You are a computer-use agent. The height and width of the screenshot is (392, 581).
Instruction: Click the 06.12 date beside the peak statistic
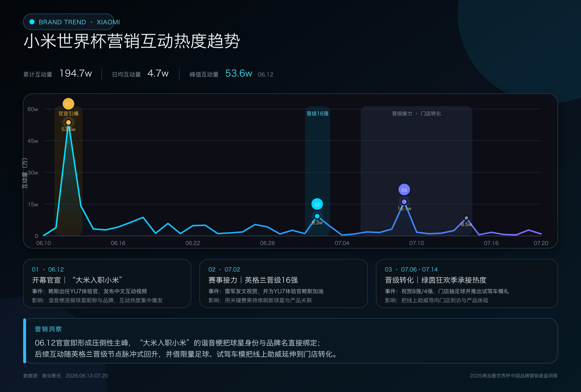pos(265,74)
